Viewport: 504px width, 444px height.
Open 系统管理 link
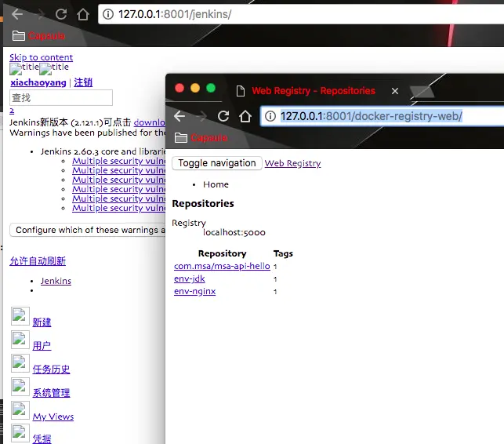(x=51, y=392)
